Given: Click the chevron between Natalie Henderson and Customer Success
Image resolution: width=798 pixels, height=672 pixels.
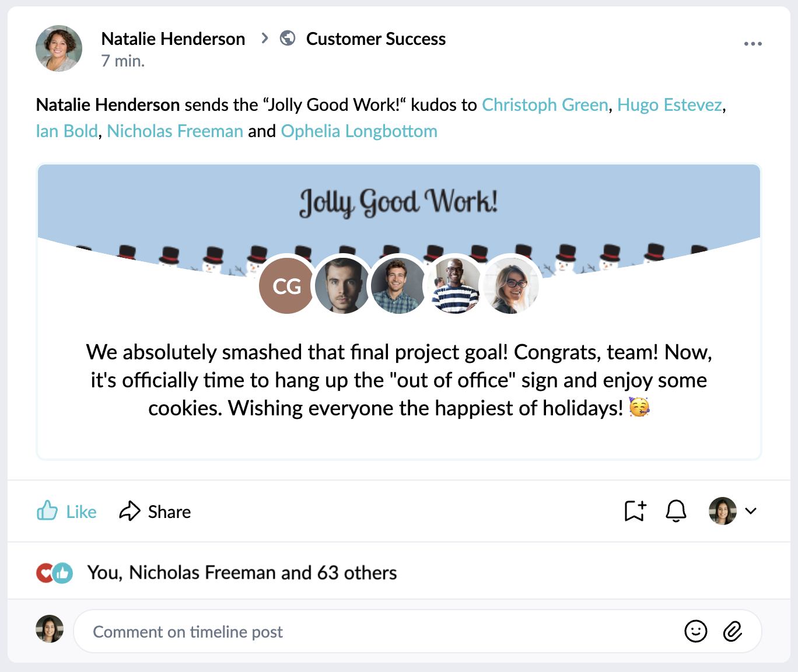Looking at the screenshot, I should 264,38.
